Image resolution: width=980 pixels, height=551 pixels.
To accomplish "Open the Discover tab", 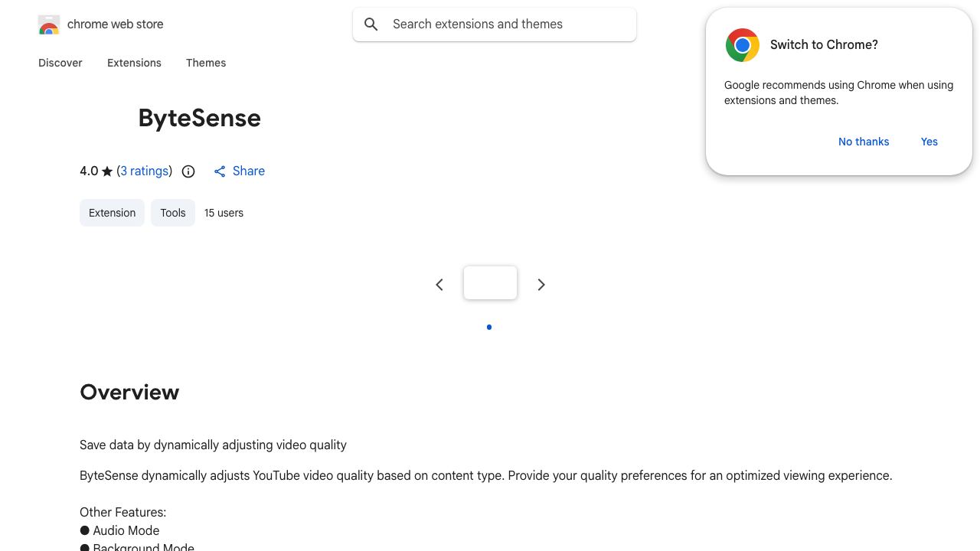I will [x=60, y=63].
